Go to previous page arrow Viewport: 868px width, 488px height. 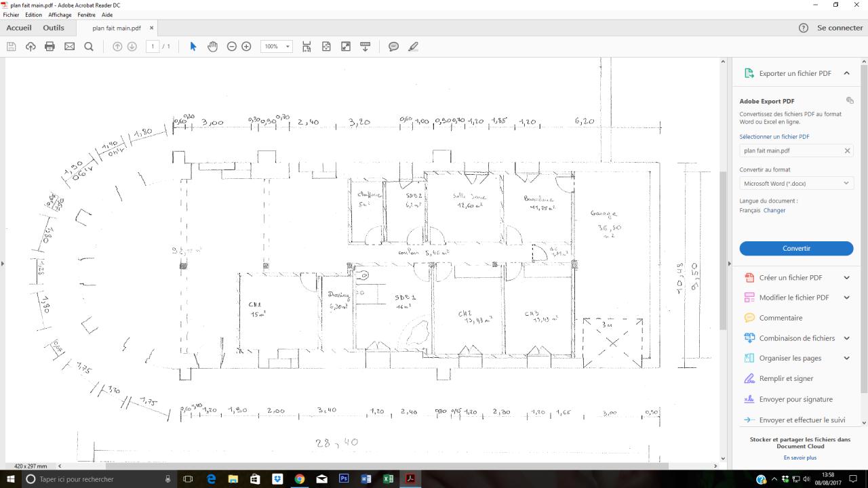coord(117,46)
